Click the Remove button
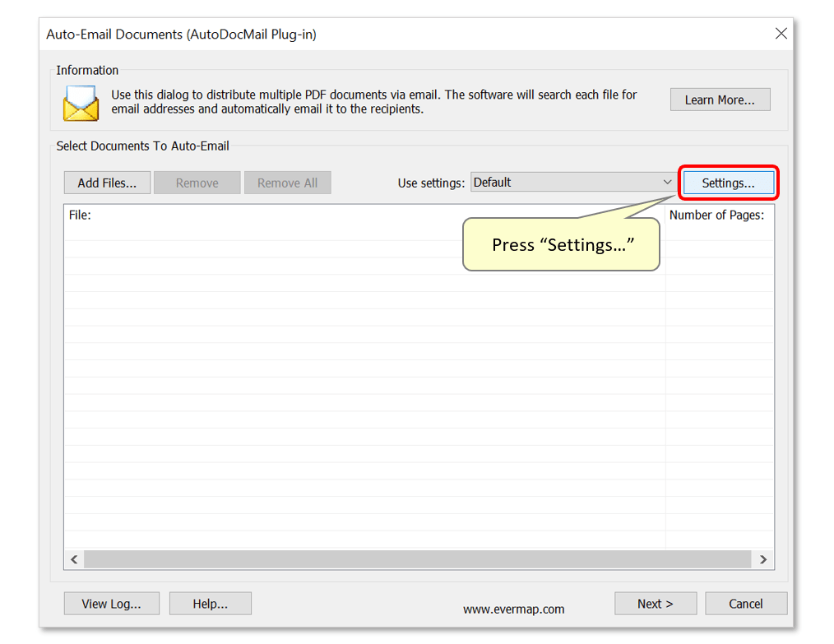 pyautogui.click(x=197, y=183)
